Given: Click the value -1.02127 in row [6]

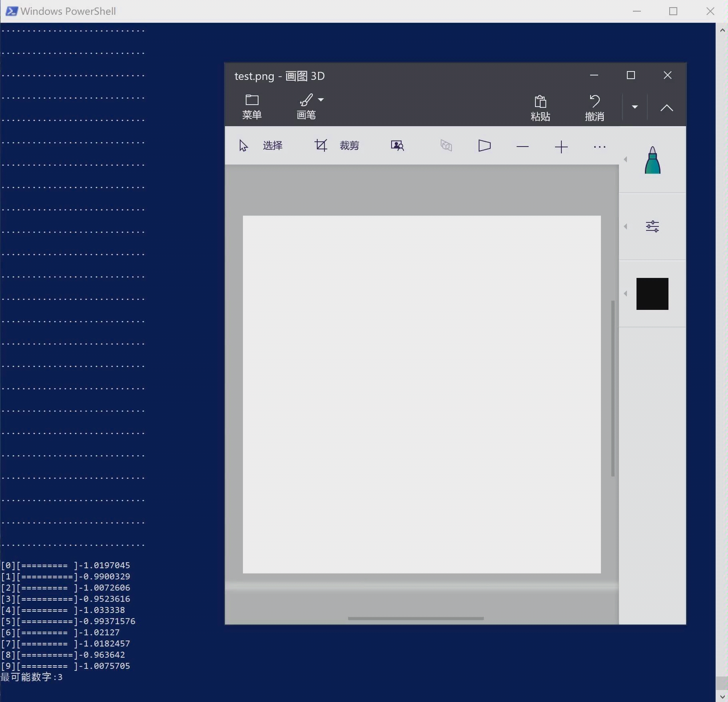Looking at the screenshot, I should pos(99,632).
